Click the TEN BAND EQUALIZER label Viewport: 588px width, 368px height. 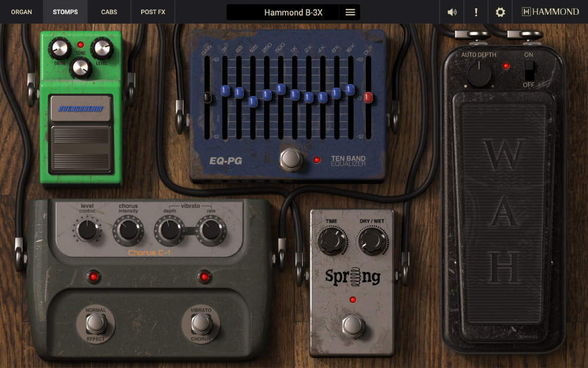coord(348,161)
